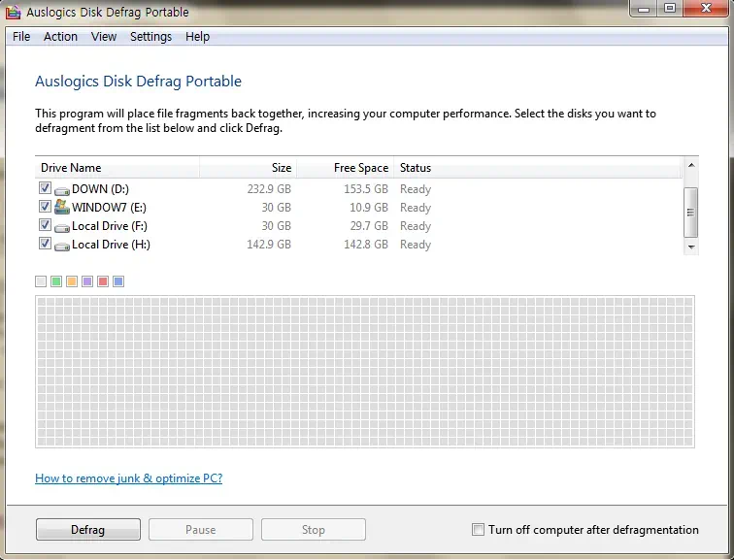Screen dimensions: 734x560
Task: Click the '142.8 GB' free space value
Action: pyautogui.click(x=366, y=245)
